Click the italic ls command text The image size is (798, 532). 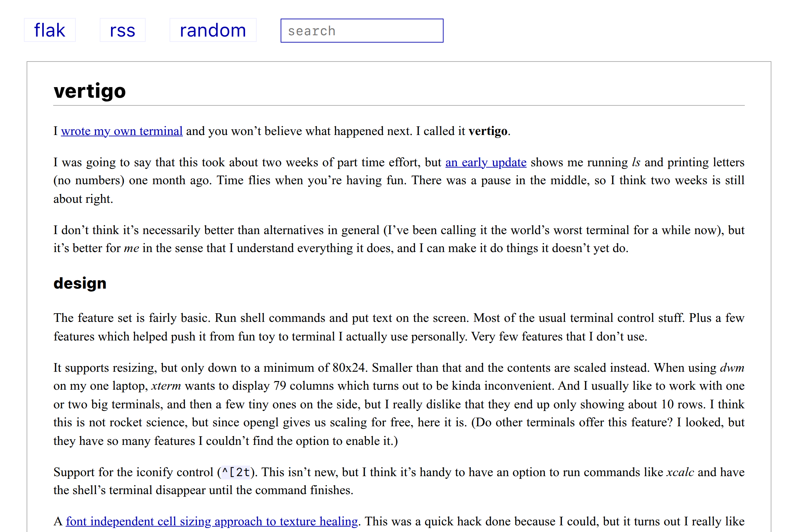pos(636,162)
